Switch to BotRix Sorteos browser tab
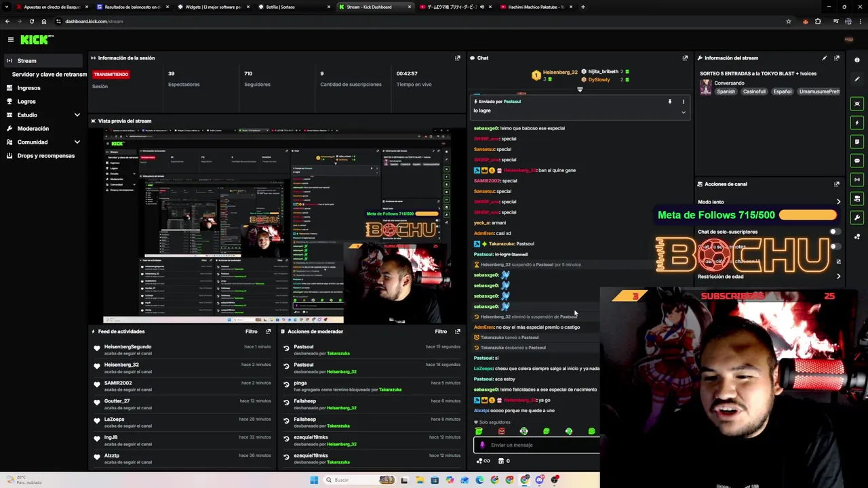The height and width of the screenshot is (488, 868). (x=294, y=7)
